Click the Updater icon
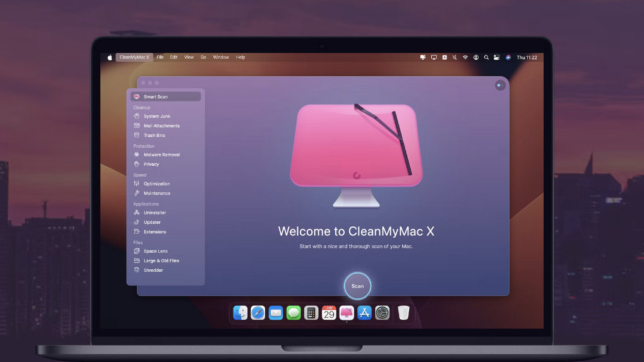Viewport: 644px width, 362px height. coord(137,222)
